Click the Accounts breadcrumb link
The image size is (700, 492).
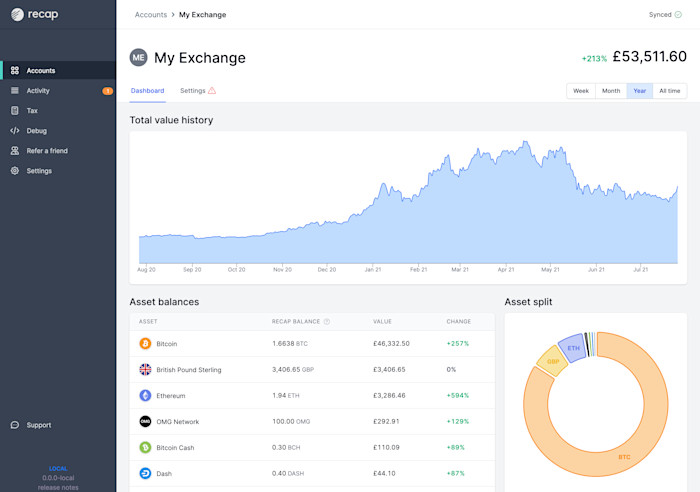coord(151,15)
